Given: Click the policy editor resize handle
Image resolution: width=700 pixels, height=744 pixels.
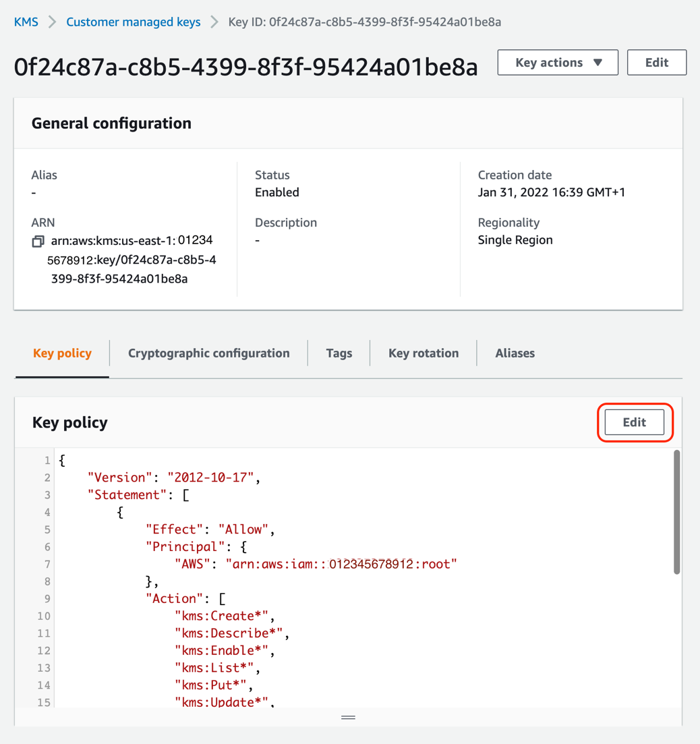Looking at the screenshot, I should (348, 718).
